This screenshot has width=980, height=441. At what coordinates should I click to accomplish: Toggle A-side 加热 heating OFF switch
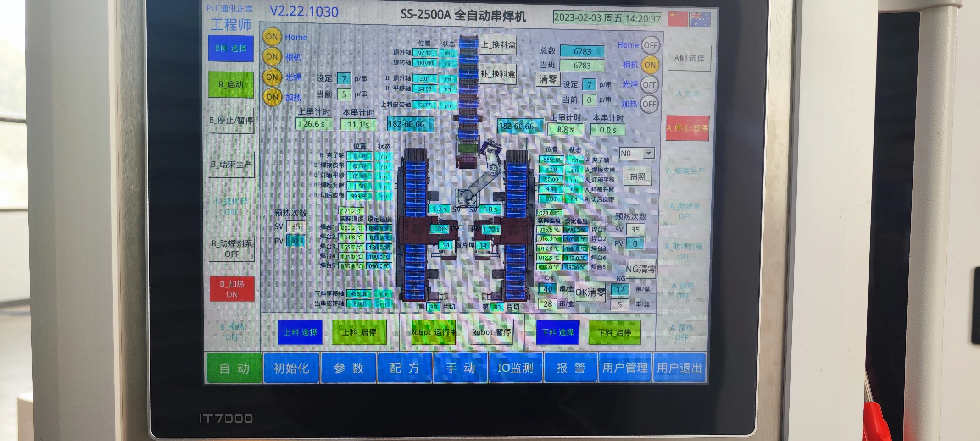coord(649,104)
